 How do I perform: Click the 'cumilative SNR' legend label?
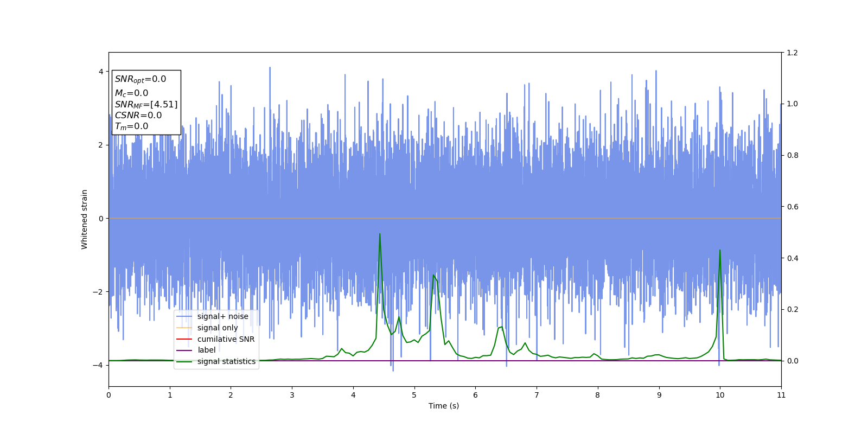[226, 339]
